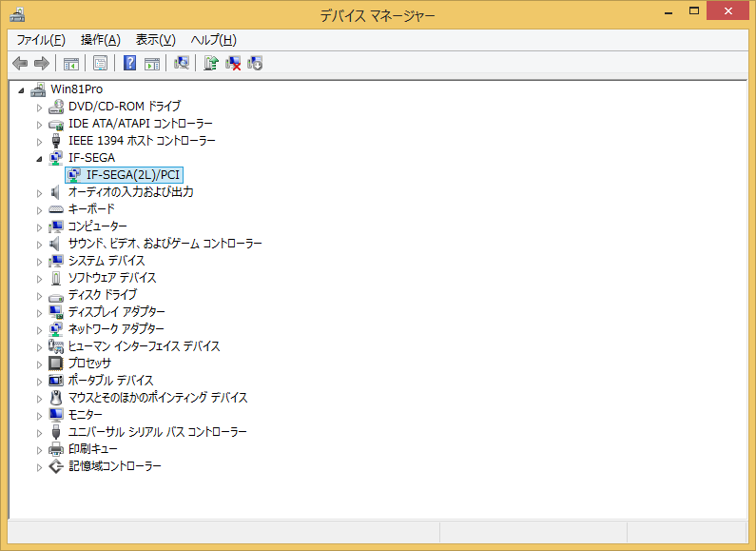
Task: Open the ヘルプ(H) menu
Action: 213,39
